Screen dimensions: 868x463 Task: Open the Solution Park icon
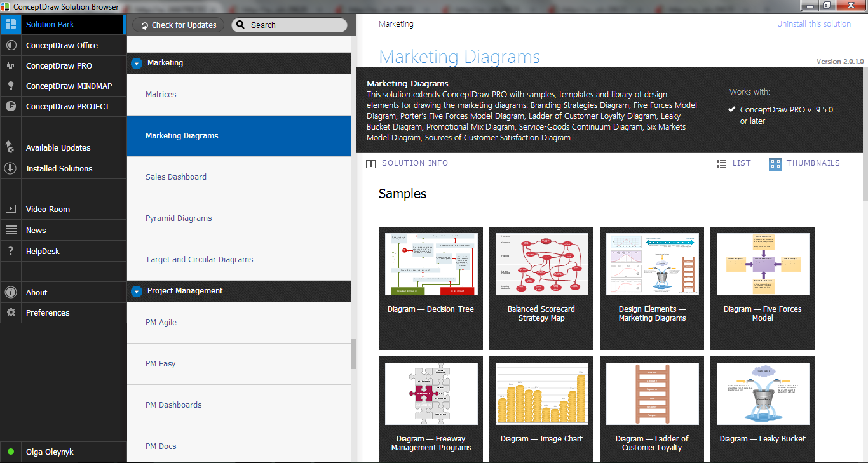[10, 25]
